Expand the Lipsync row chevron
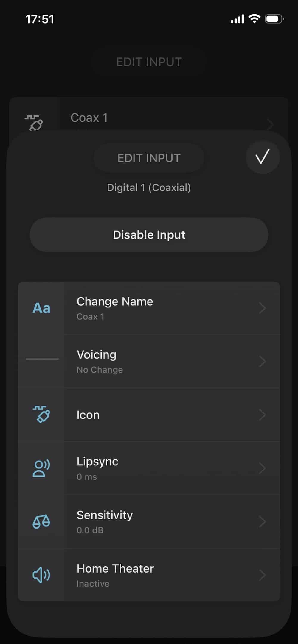298x644 pixels. 262,468
